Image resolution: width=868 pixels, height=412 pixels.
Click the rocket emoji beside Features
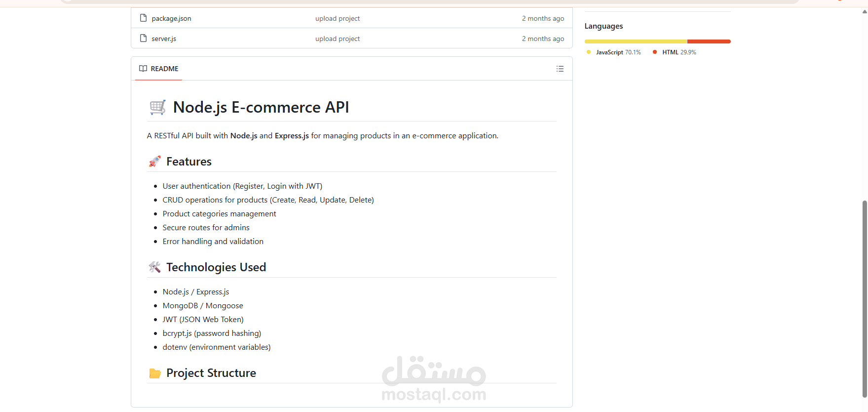[x=155, y=162]
